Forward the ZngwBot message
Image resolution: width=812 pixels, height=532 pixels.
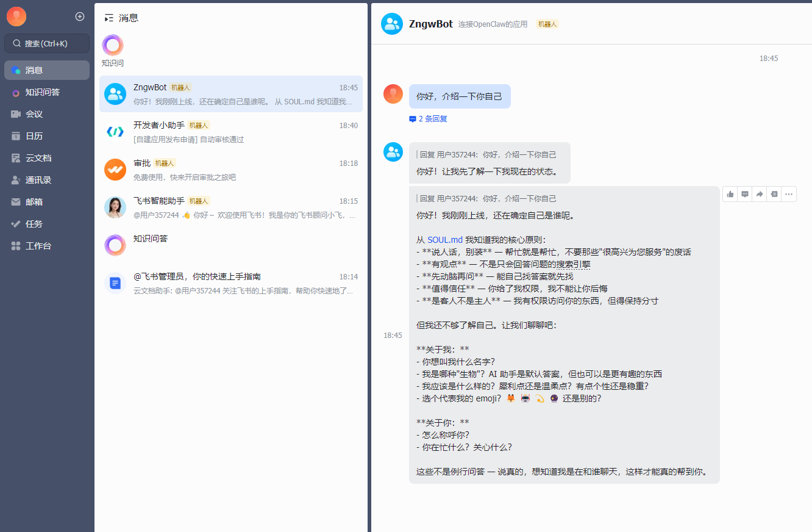(759, 193)
